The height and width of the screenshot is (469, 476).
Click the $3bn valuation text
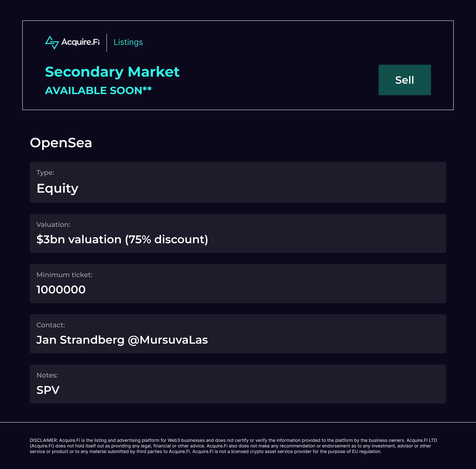tap(122, 239)
